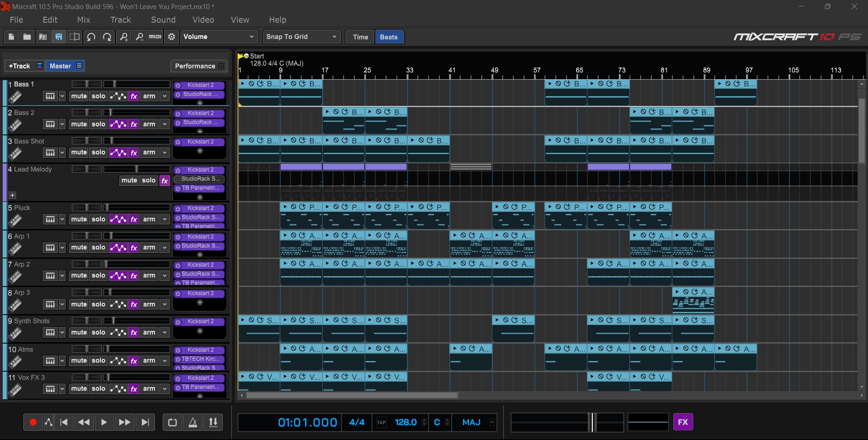The height and width of the screenshot is (440, 868).
Task: Click the crop/selection tool icon in toolbar
Action: (75, 37)
